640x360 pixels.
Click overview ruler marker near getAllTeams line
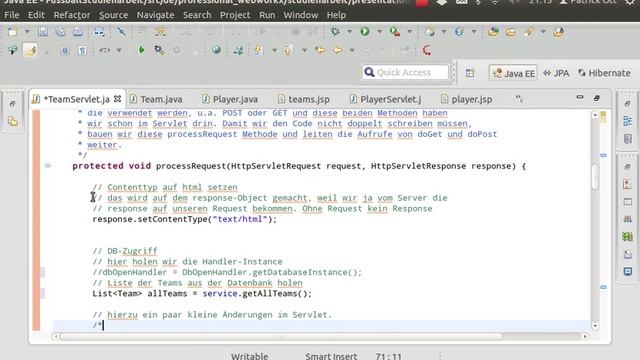pos(604,287)
